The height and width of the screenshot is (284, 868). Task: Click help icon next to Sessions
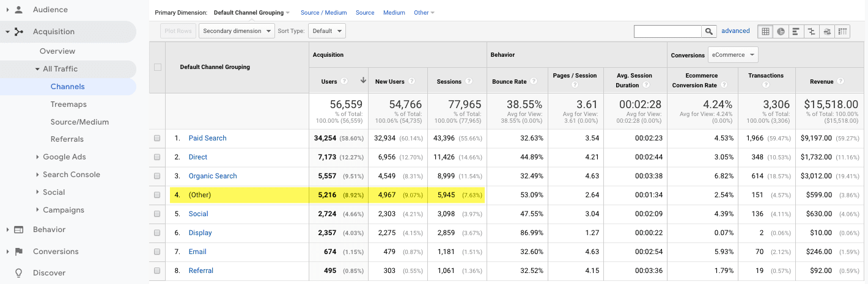(x=468, y=81)
